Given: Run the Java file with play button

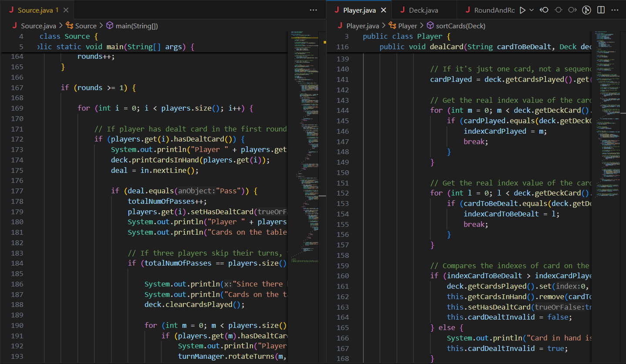Looking at the screenshot, I should coord(522,10).
